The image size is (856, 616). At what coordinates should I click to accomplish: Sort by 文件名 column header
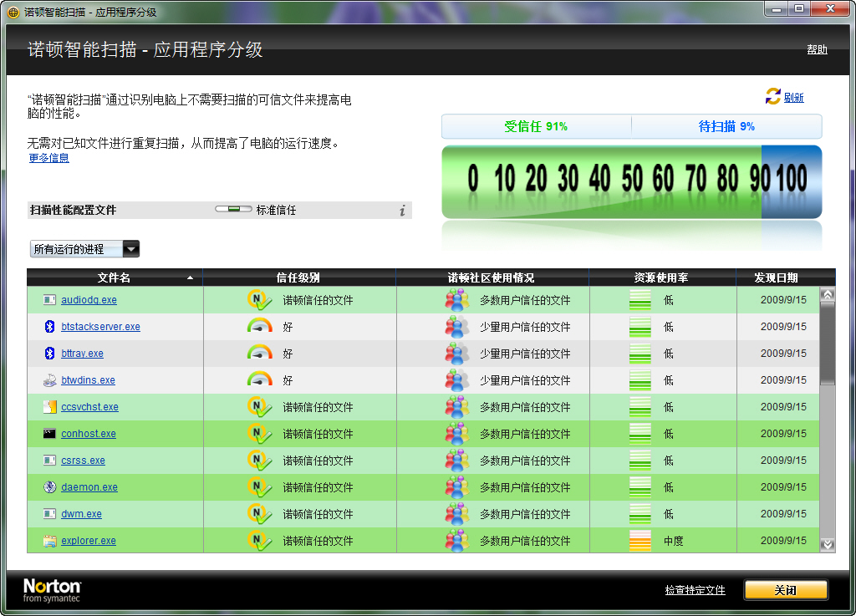point(115,277)
